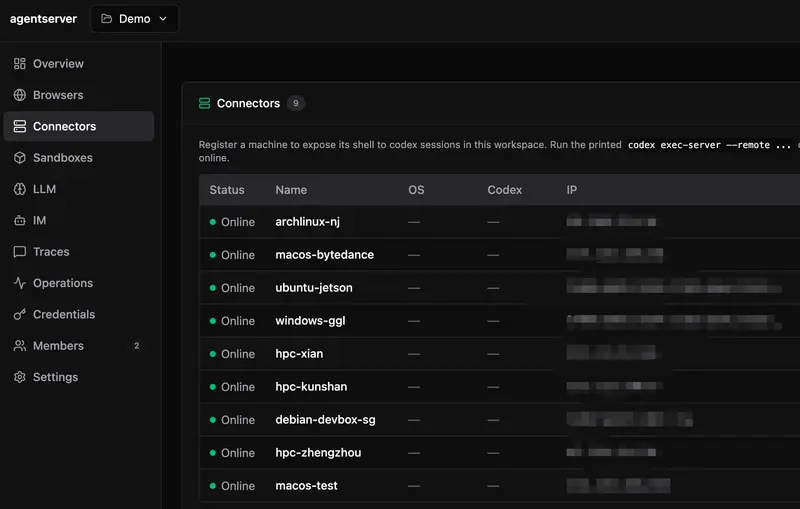This screenshot has width=800, height=509.
Task: Click the Overview grid icon in sidebar
Action: click(19, 64)
